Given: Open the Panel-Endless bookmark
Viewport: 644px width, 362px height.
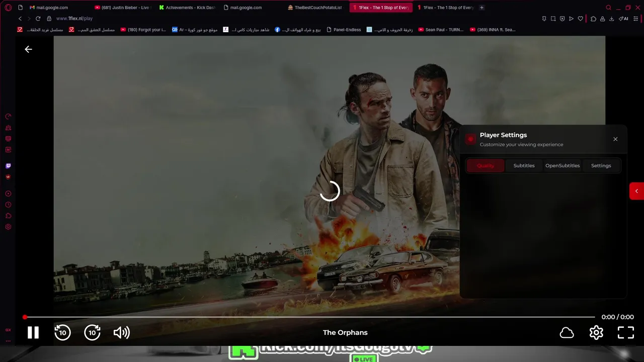Looking at the screenshot, I should pos(343,30).
